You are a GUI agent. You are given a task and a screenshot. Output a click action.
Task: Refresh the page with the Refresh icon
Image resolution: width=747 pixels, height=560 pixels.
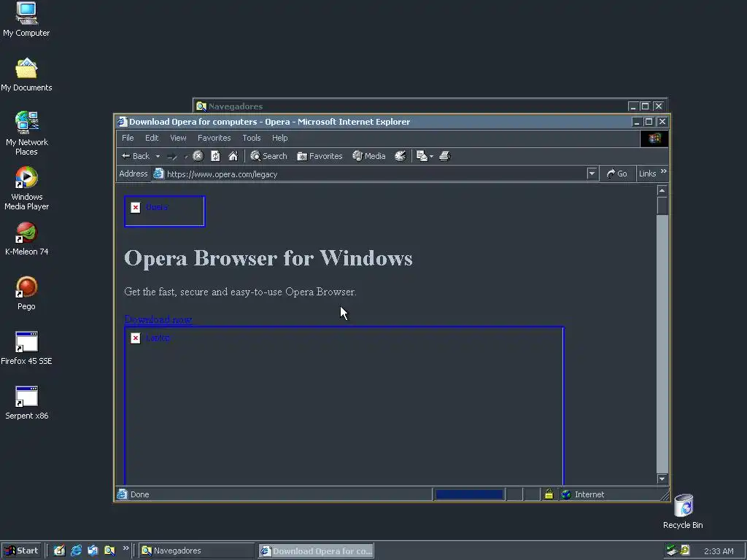[215, 156]
